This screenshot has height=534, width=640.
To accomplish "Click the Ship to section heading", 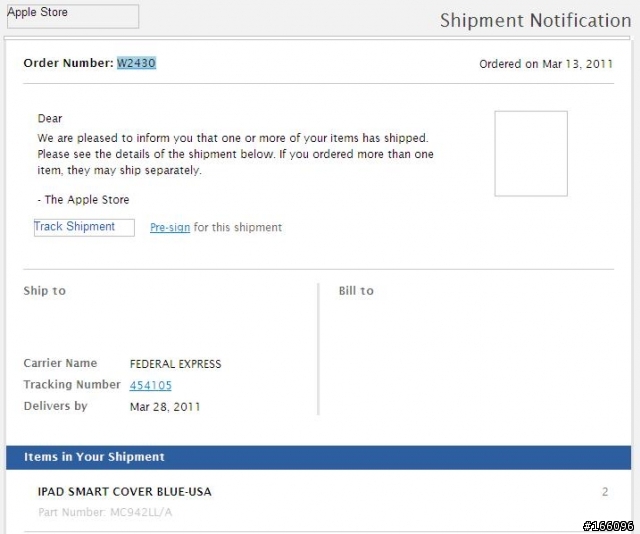I will point(44,291).
